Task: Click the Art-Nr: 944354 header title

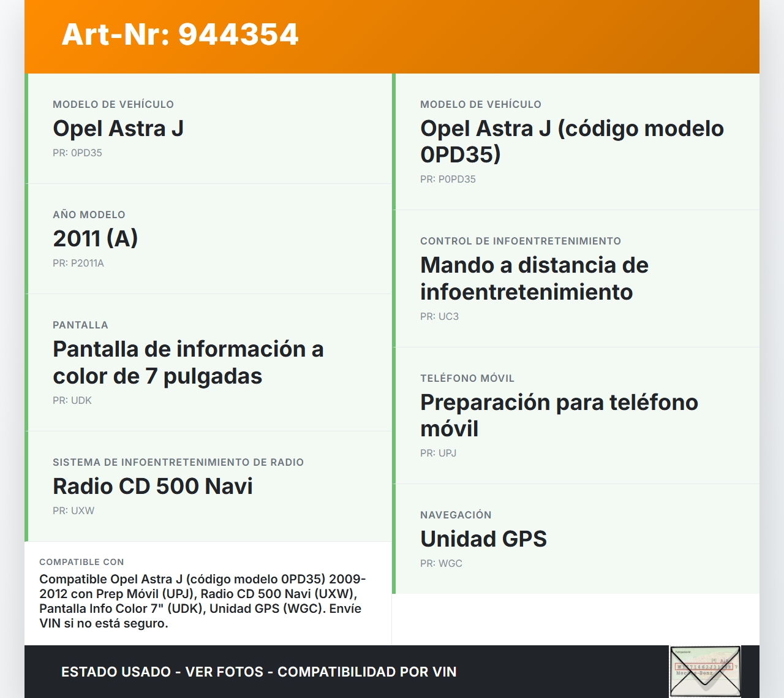Action: [180, 34]
